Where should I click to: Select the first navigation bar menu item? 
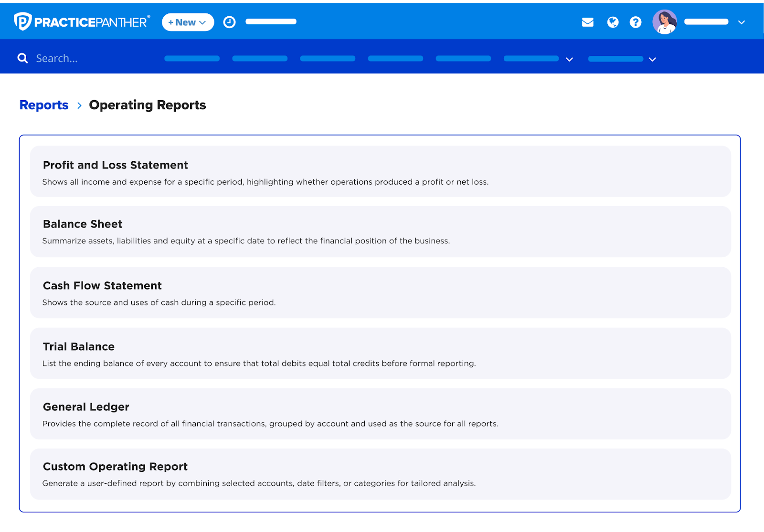(192, 59)
